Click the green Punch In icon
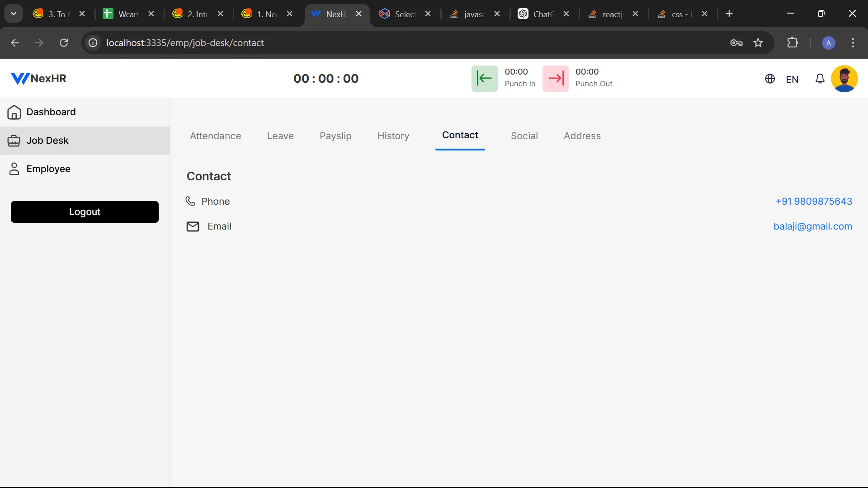868x488 pixels. [x=484, y=78]
